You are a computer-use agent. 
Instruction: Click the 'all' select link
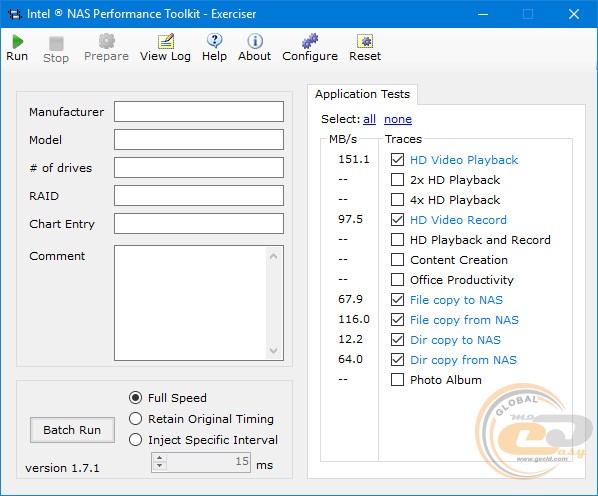click(x=369, y=119)
